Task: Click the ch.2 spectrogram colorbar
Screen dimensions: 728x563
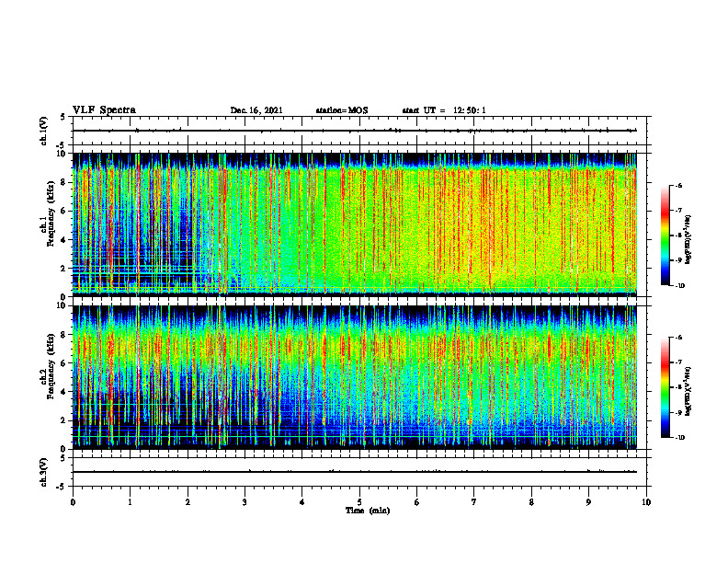Action: (665, 387)
